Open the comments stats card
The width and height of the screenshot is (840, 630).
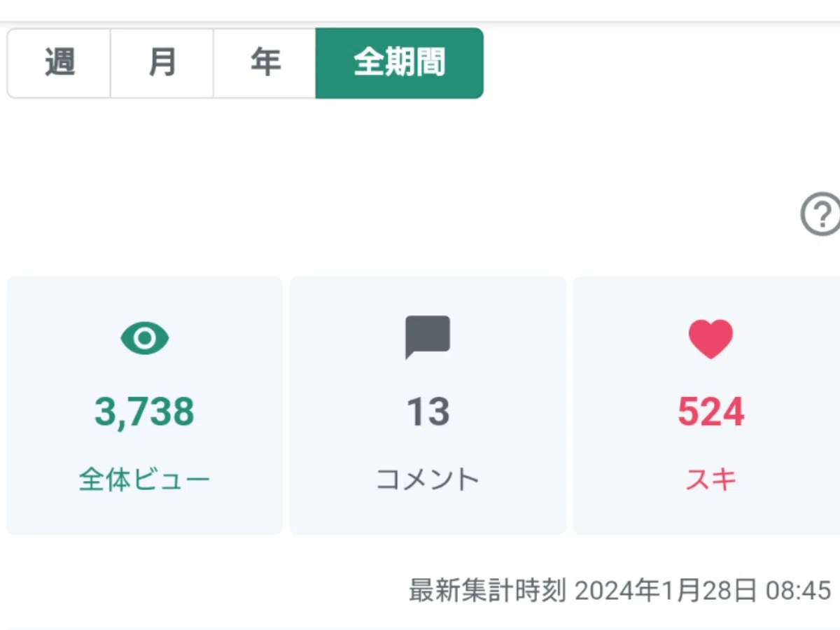point(428,405)
